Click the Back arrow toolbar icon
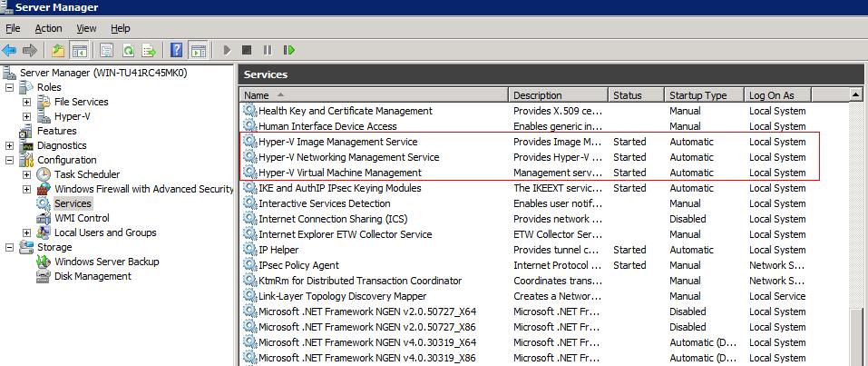Screen dimensions: 868x366 point(10,50)
